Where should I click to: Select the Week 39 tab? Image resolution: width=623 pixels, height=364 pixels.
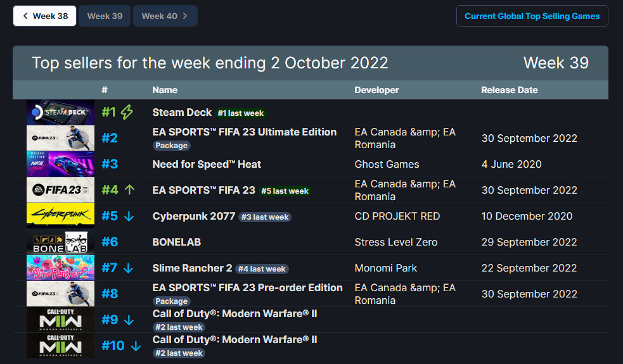[x=105, y=16]
